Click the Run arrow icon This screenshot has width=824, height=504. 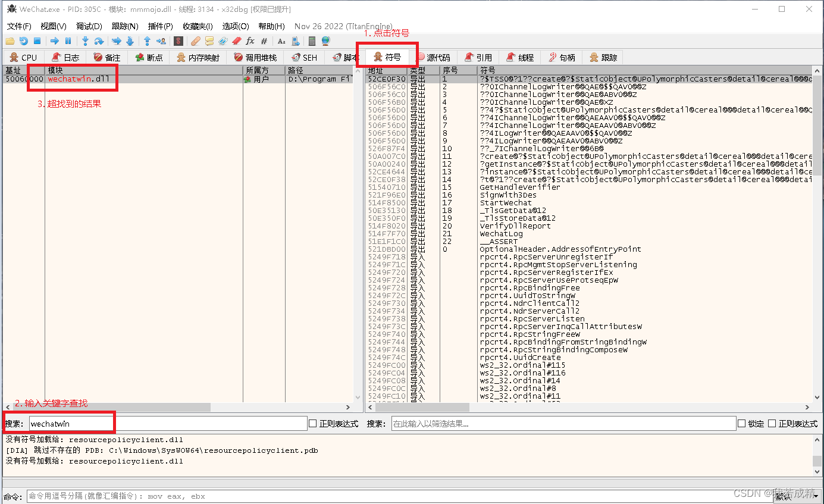click(x=54, y=41)
